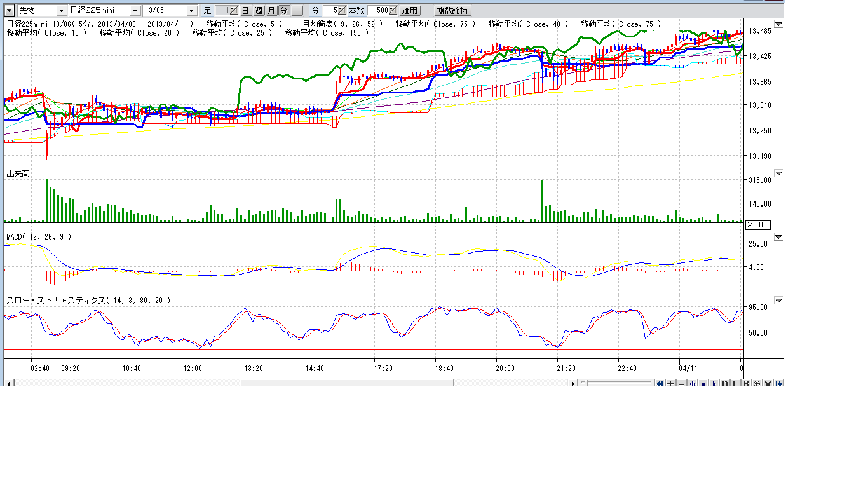868x488 pixels.
Task: Click the minus zoom-out chart icon
Action: point(681,383)
